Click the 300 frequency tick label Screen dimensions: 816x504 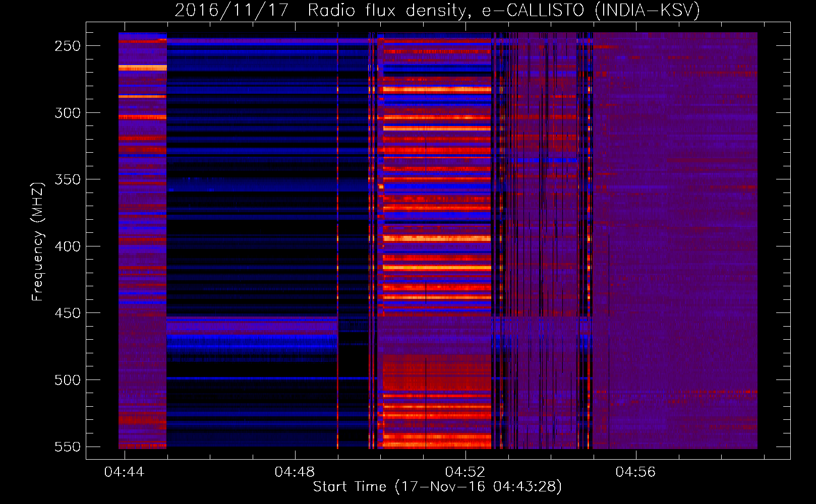[68, 113]
